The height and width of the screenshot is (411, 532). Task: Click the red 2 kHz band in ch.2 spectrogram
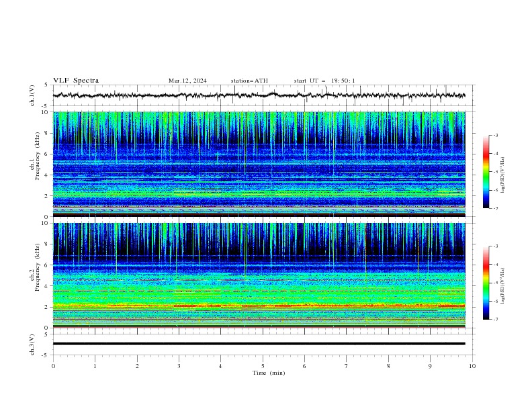point(259,306)
